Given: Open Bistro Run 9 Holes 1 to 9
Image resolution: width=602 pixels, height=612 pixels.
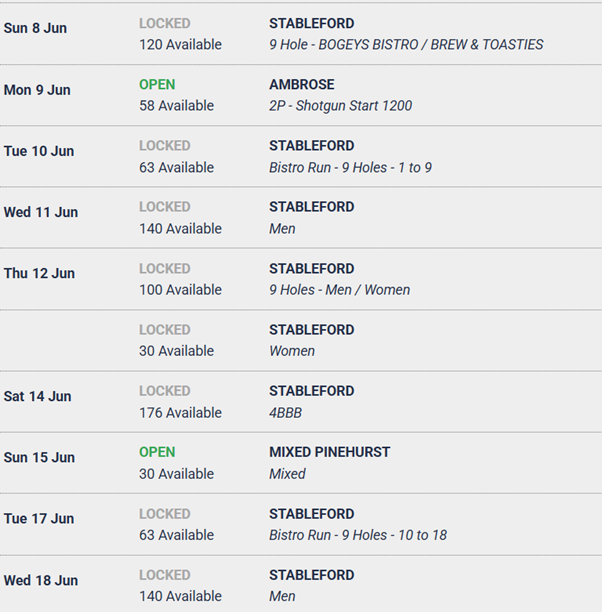Looking at the screenshot, I should click(x=350, y=168).
